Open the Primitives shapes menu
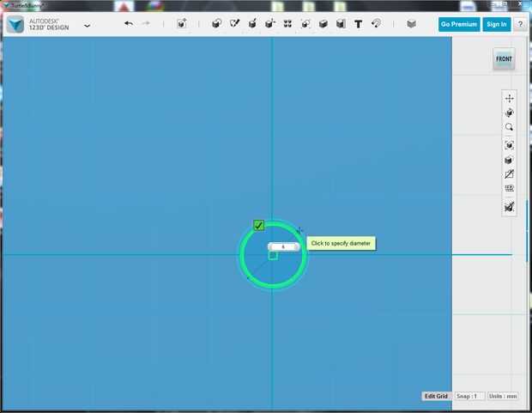 tap(217, 23)
